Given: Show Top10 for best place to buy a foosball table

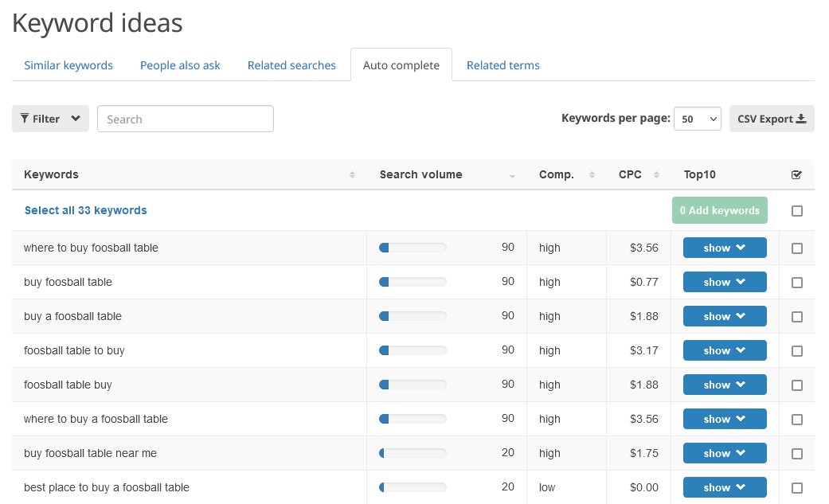Looking at the screenshot, I should pyautogui.click(x=725, y=487).
